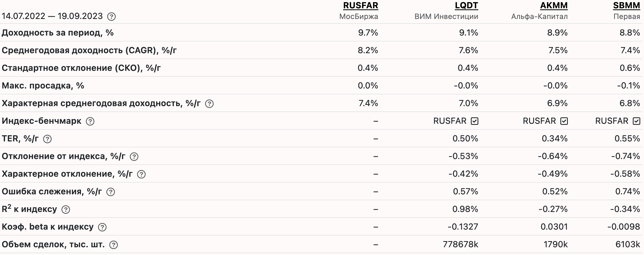The image size is (644, 255).
Task: Toggle RUSFAR benchmark checkbox for LQDT
Action: pyautogui.click(x=475, y=121)
